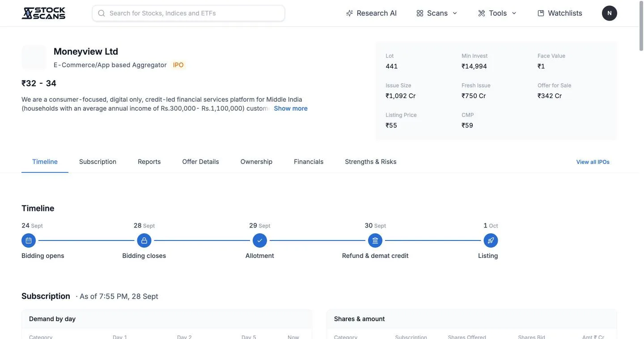
Task: Click the price band ₹32 - 34
Action: click(x=39, y=83)
